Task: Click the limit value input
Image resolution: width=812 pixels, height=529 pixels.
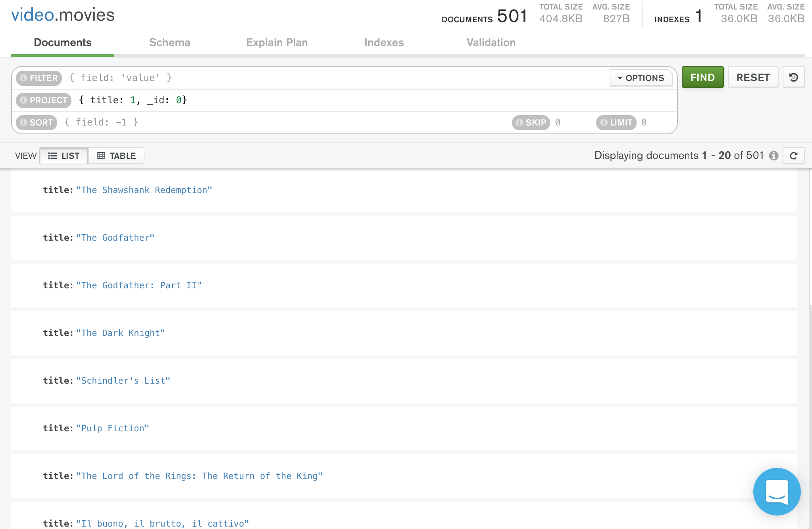Action: click(657, 122)
